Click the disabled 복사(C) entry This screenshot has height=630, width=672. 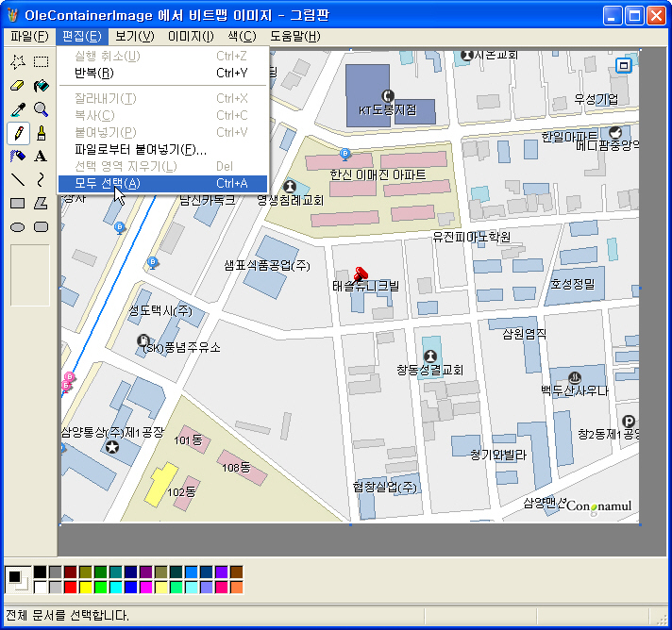click(163, 115)
